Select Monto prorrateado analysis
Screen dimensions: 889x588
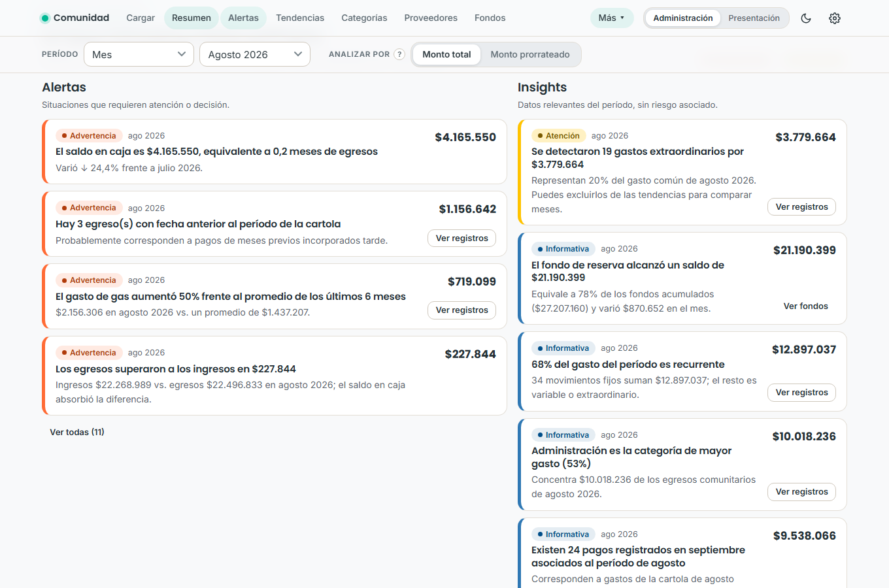[530, 54]
